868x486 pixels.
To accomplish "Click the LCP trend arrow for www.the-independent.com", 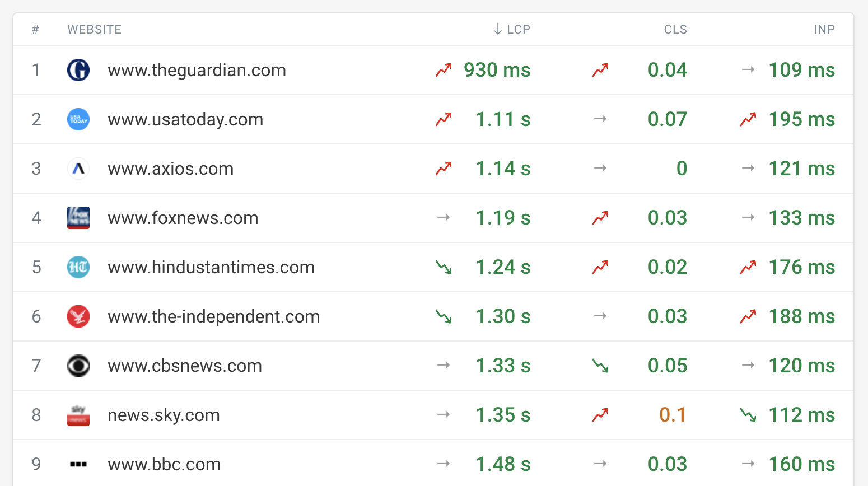I will coord(444,316).
